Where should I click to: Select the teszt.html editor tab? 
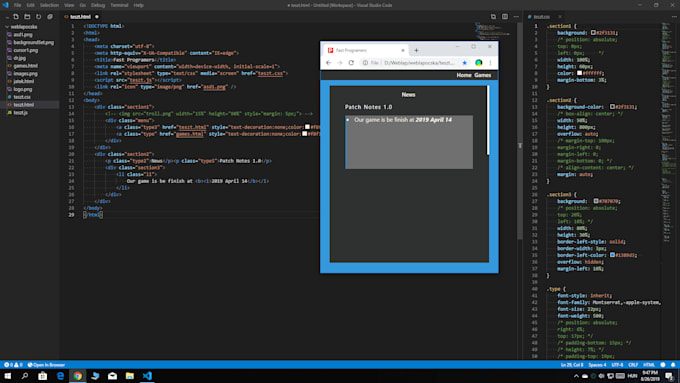tap(80, 16)
